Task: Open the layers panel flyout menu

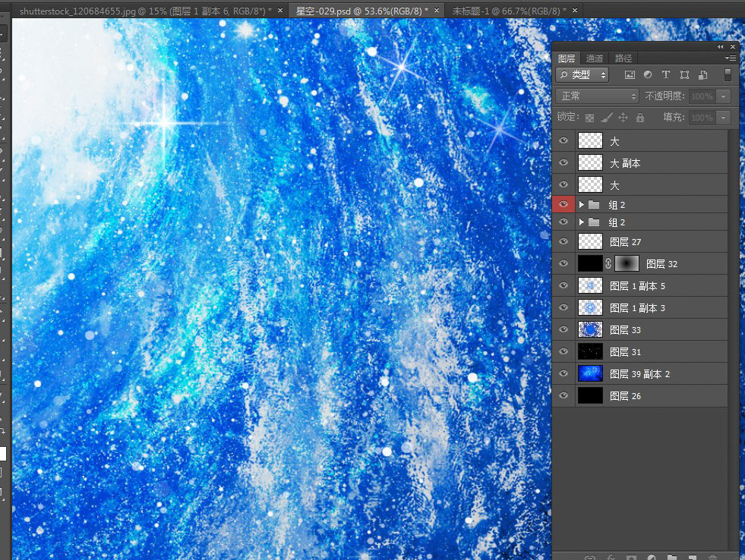Action: click(731, 58)
